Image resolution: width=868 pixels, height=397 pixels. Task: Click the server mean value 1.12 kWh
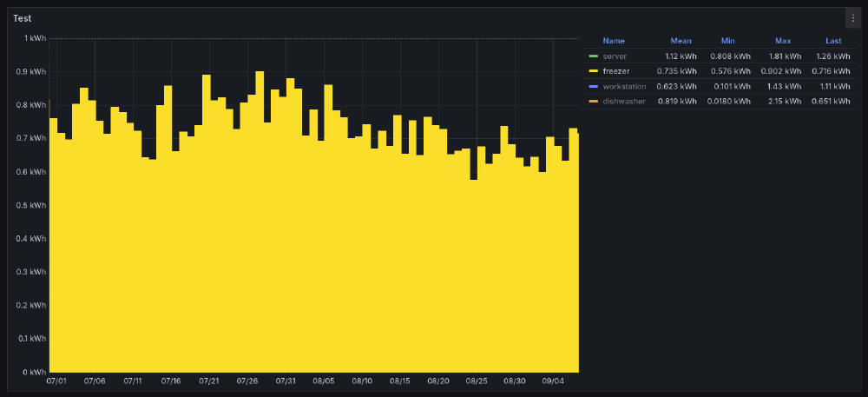point(680,56)
